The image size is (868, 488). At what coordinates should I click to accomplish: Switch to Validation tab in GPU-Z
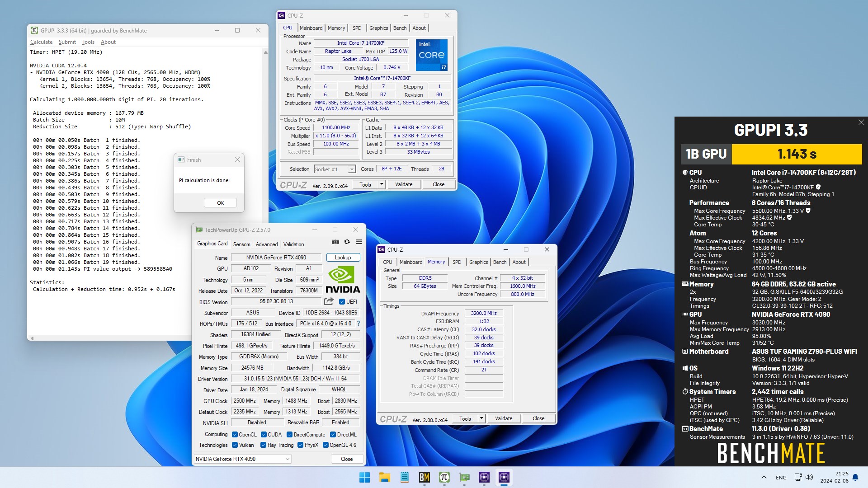[293, 244]
